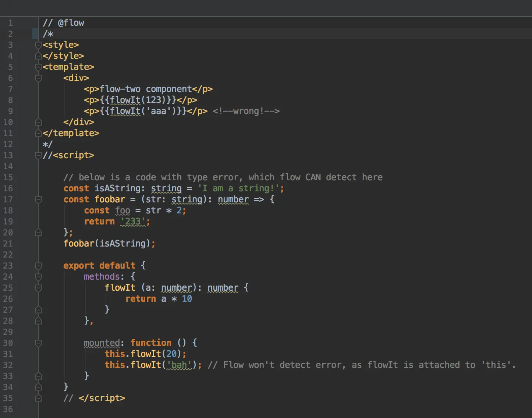Click line number 22 in the gutter
Screen dimensions: 532x418
(8, 255)
